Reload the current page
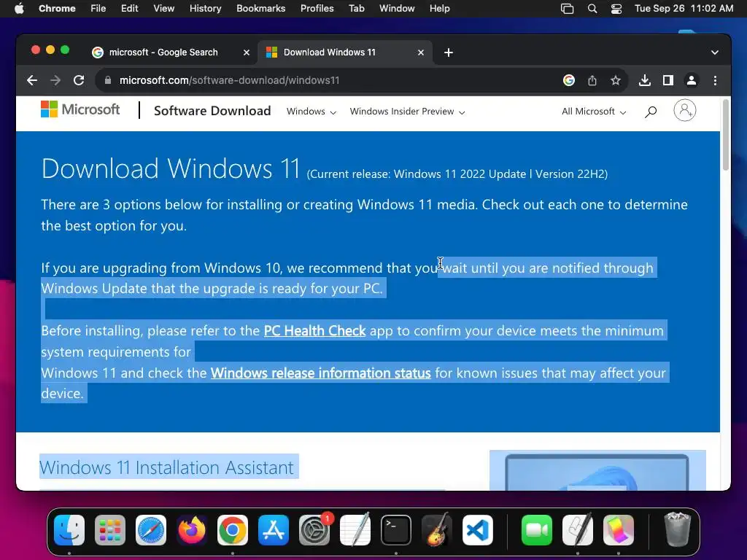Image resolution: width=747 pixels, height=560 pixels. tap(79, 80)
